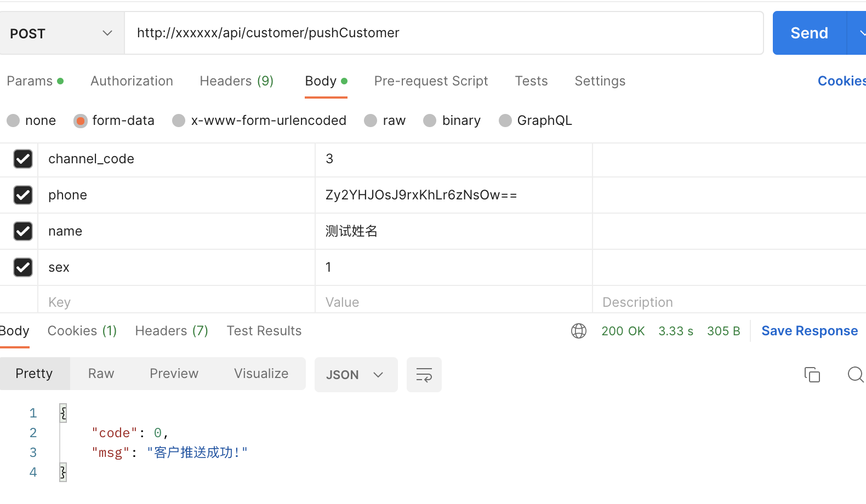Screen dimensions: 866x504
Task: Uncheck the phone parameter checkbox
Action: (23, 195)
